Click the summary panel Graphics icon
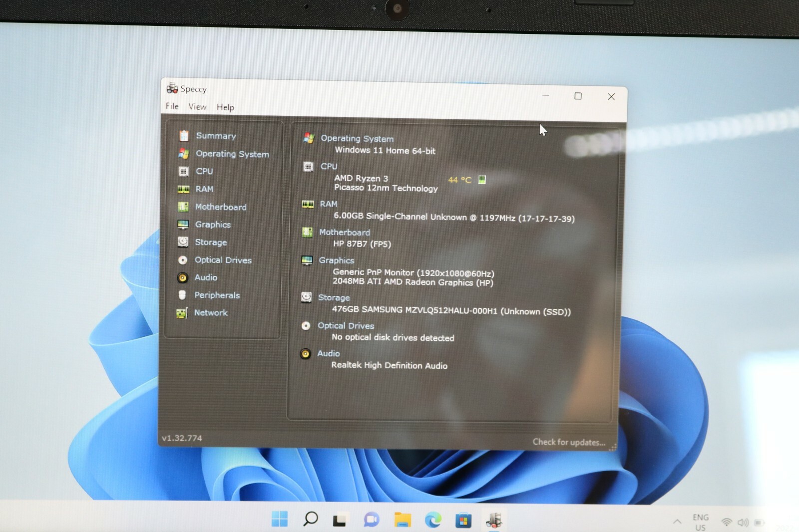This screenshot has width=799, height=532. 307,261
